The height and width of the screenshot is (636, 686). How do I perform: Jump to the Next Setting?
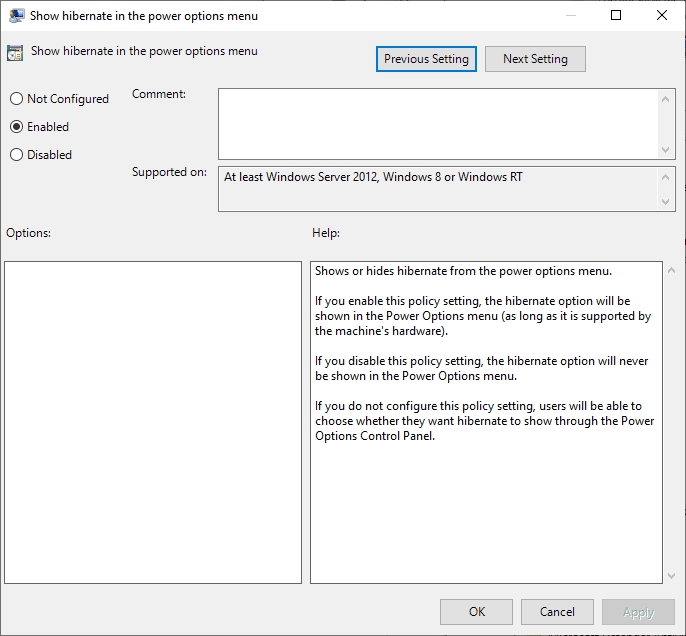[535, 59]
